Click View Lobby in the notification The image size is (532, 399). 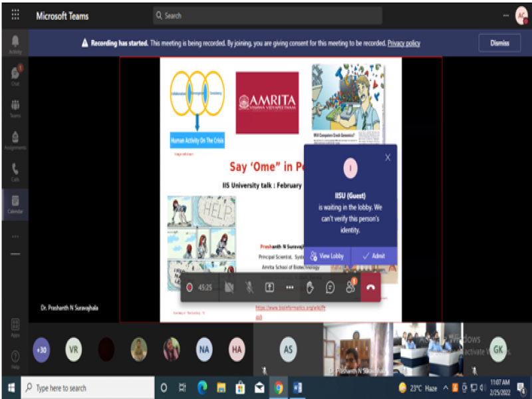click(x=327, y=255)
